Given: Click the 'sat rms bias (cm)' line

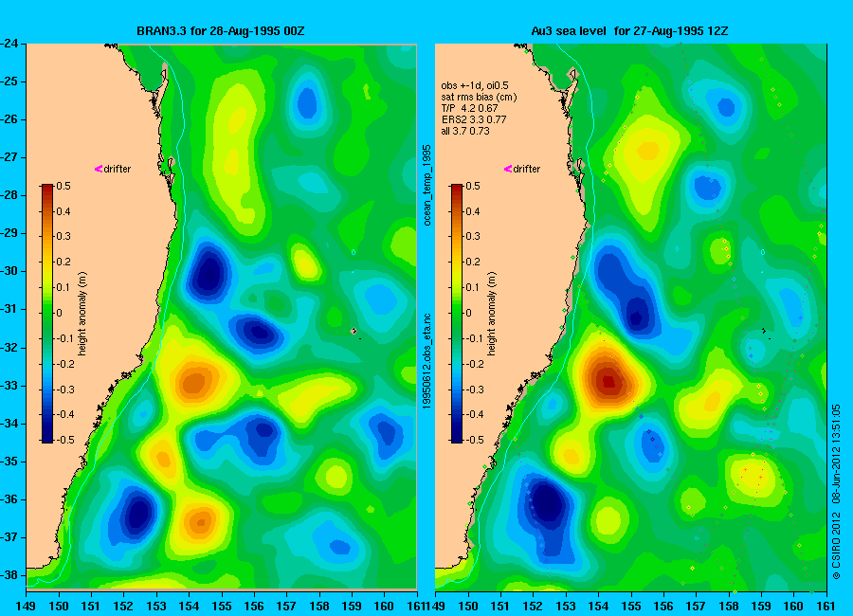Looking at the screenshot, I should click(x=479, y=97).
